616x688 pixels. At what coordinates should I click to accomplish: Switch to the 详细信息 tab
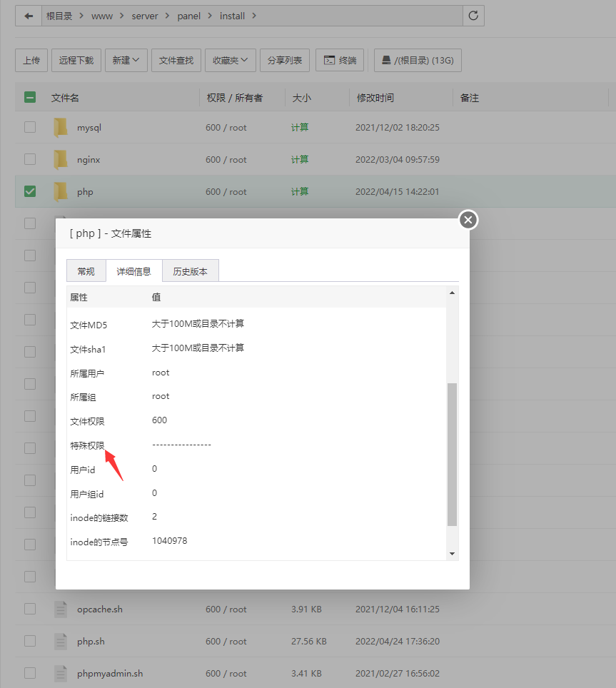tap(133, 271)
